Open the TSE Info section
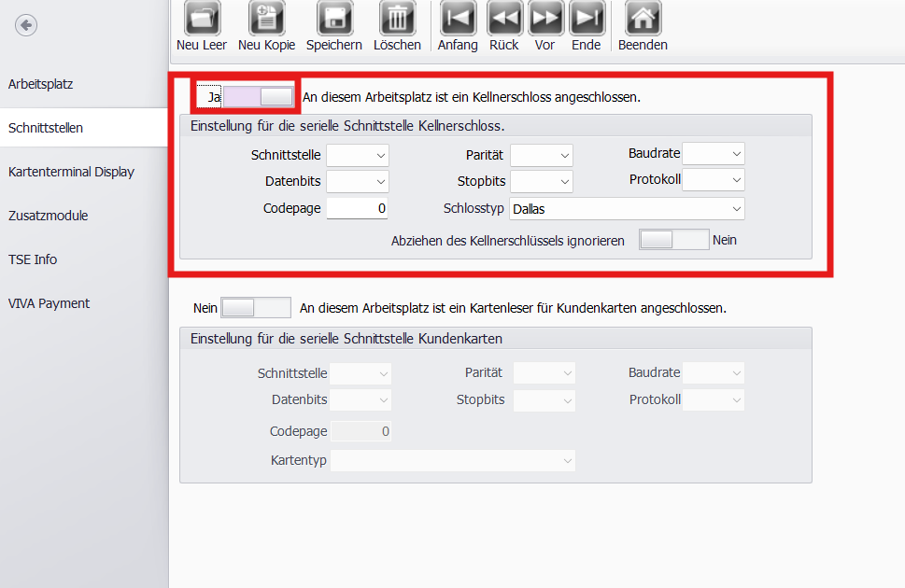Image resolution: width=905 pixels, height=588 pixels. point(33,259)
